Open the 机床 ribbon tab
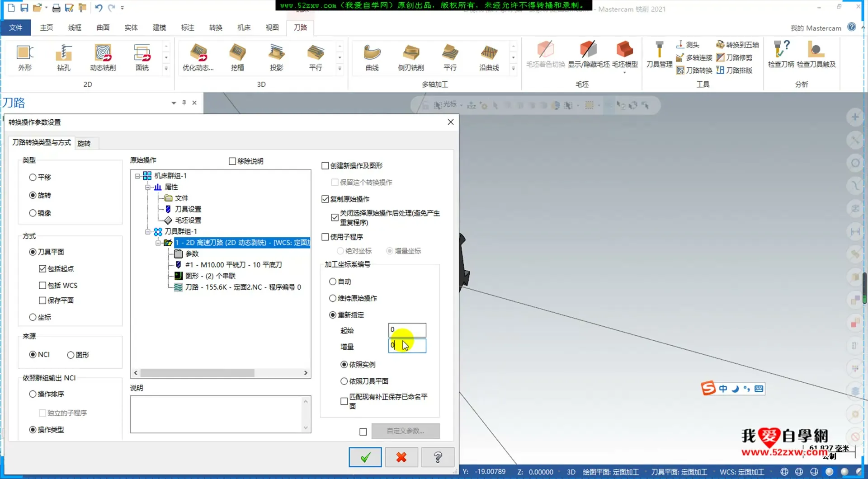 pyautogui.click(x=244, y=28)
